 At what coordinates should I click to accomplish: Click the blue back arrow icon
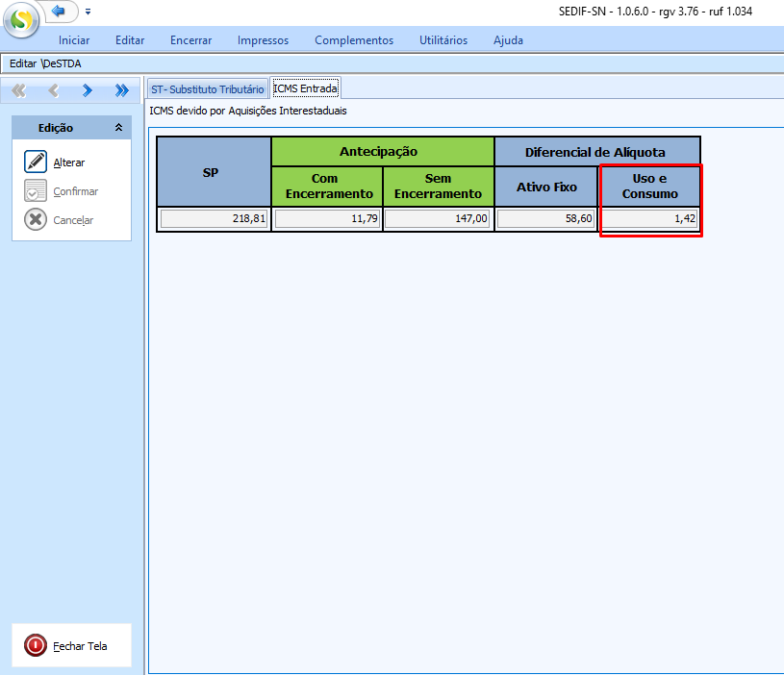pos(59,11)
